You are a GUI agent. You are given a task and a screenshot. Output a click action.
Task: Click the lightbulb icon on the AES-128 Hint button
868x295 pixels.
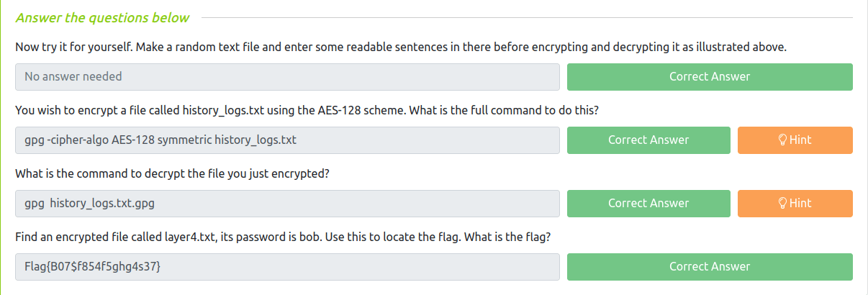tap(783, 140)
